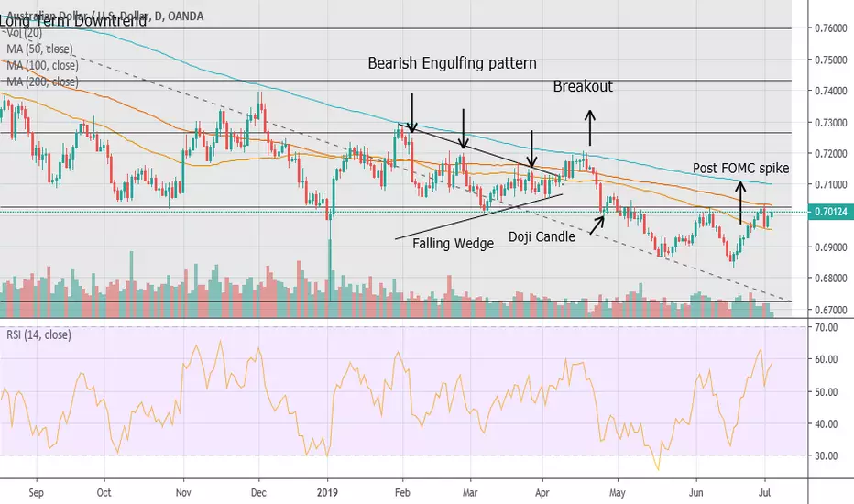
Task: Select the 'Long Term Downtrend' annotation text
Action: pyautogui.click(x=73, y=21)
